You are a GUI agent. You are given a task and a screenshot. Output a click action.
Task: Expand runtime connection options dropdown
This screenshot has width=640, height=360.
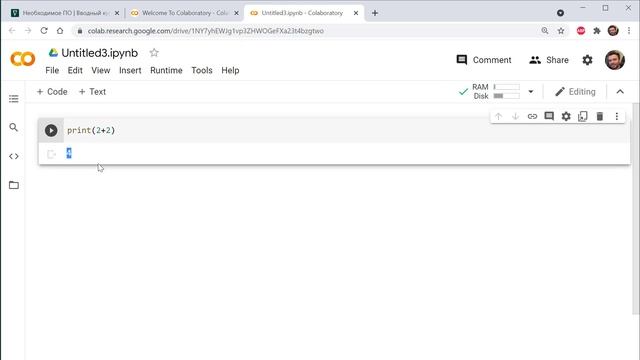(x=531, y=91)
